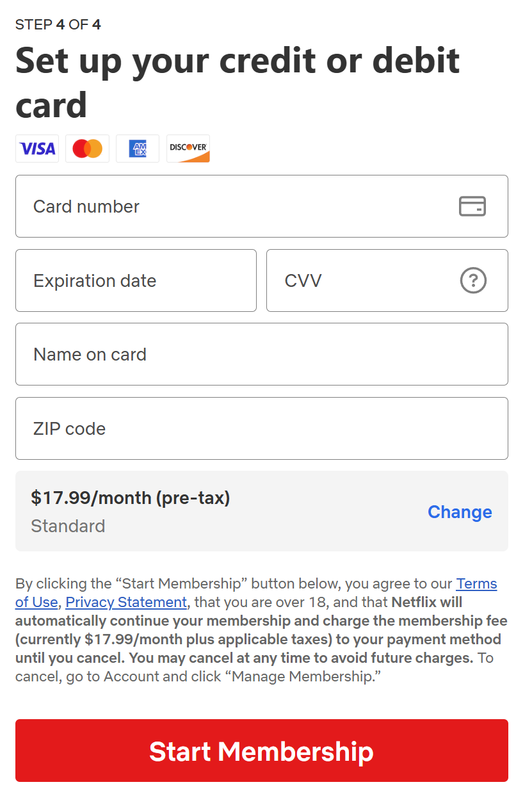Image resolution: width=532 pixels, height=796 pixels.
Task: Click the "STEP 4 OF 4" indicator
Action: click(x=58, y=25)
